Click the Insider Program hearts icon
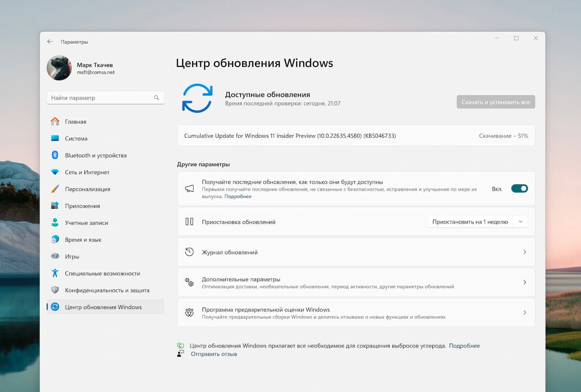Image resolution: width=581 pixels, height=392 pixels. pos(189,313)
